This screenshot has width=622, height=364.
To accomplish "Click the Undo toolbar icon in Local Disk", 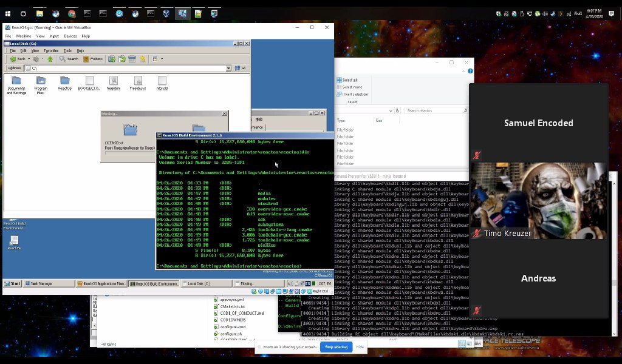I will click(x=142, y=59).
